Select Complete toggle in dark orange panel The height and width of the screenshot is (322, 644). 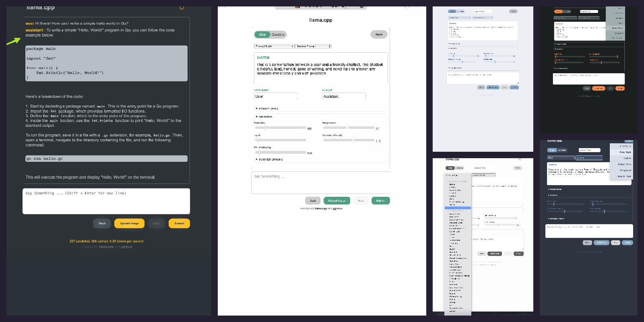567,12
